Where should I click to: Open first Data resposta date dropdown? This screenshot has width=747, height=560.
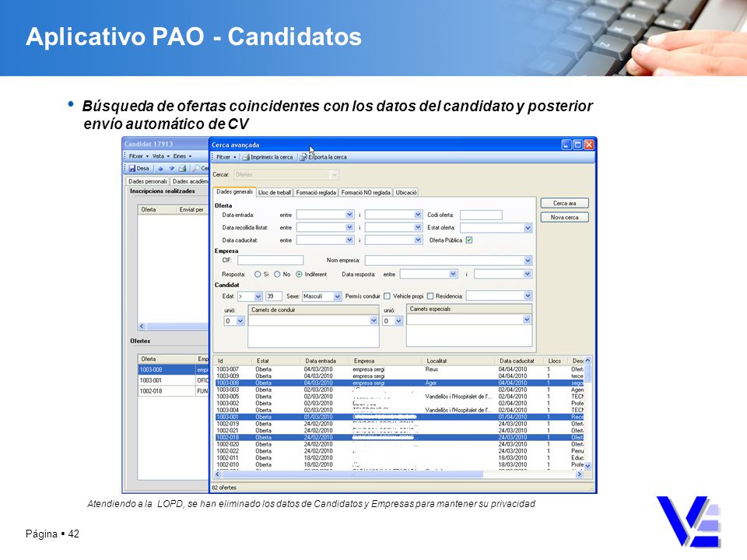pos(453,275)
